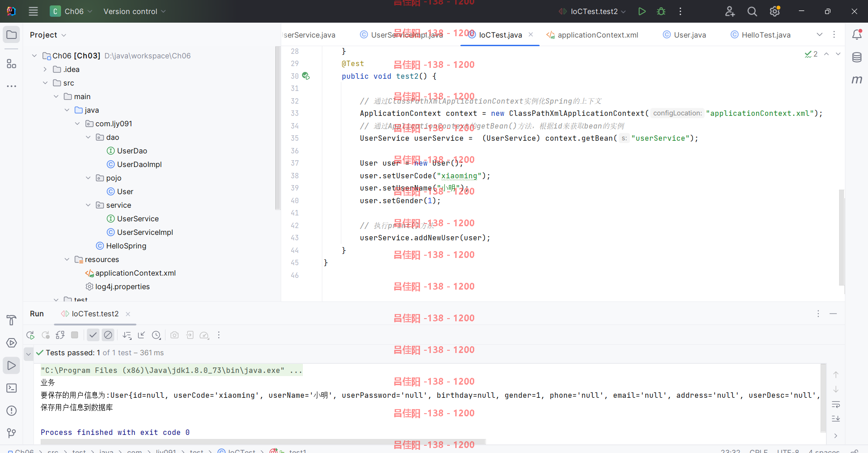Open the IoCTest.test2 run configuration dropdown
The height and width of the screenshot is (453, 868).
[592, 11]
